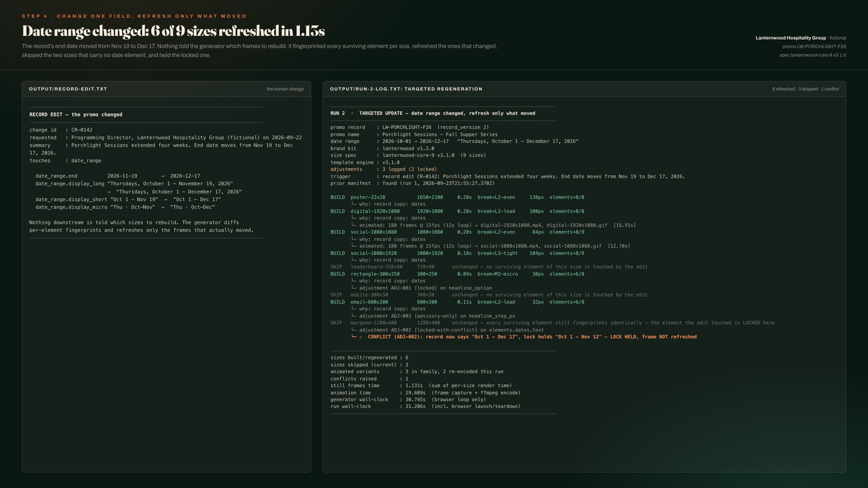Select the 'BUILD digital-1920x1080' row
The image size is (868, 488).
click(x=457, y=211)
